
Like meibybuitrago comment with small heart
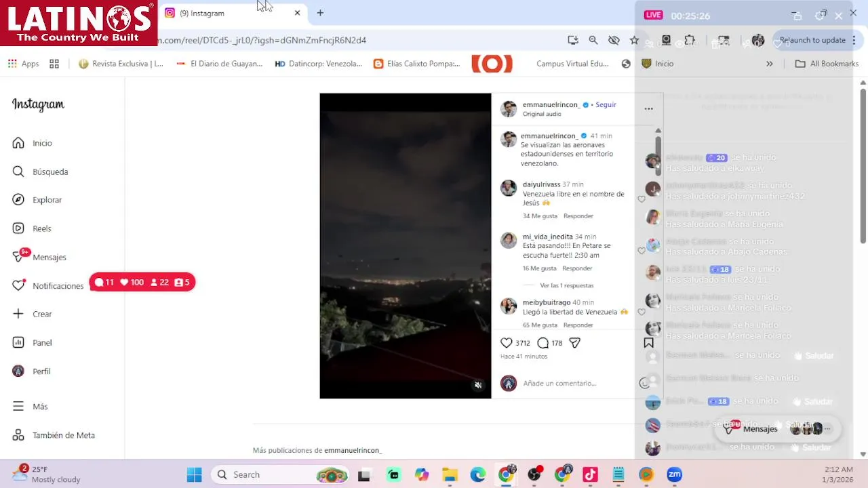[642, 312]
